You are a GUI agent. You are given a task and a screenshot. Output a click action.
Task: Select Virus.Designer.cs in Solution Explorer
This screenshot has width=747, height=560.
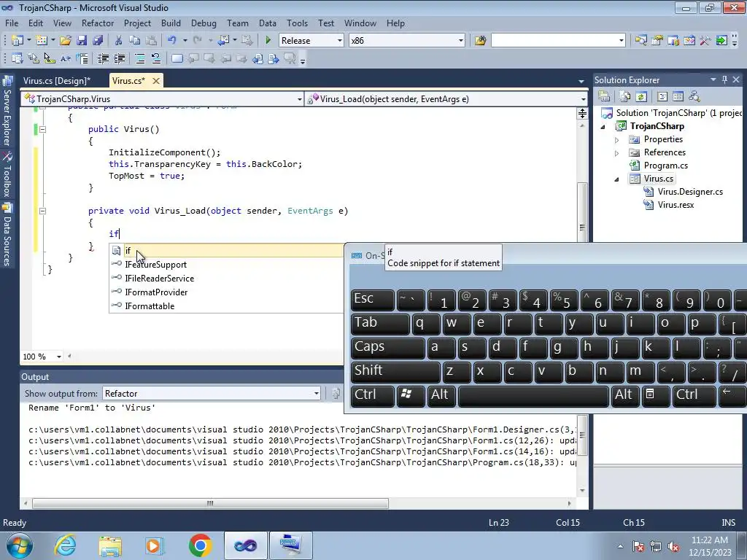pos(690,192)
